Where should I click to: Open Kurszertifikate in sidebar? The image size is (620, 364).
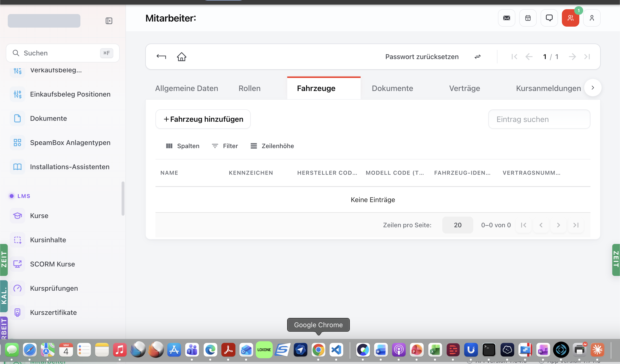[x=63, y=312]
